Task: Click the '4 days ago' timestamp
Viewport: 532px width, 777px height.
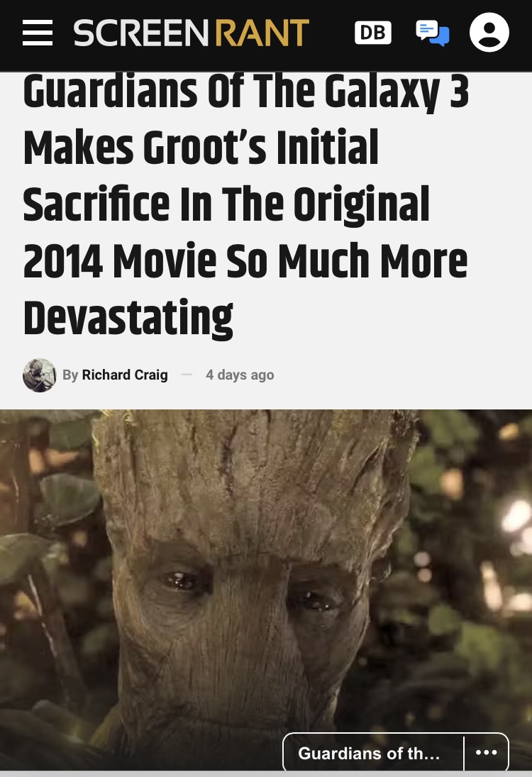Action: [x=240, y=375]
